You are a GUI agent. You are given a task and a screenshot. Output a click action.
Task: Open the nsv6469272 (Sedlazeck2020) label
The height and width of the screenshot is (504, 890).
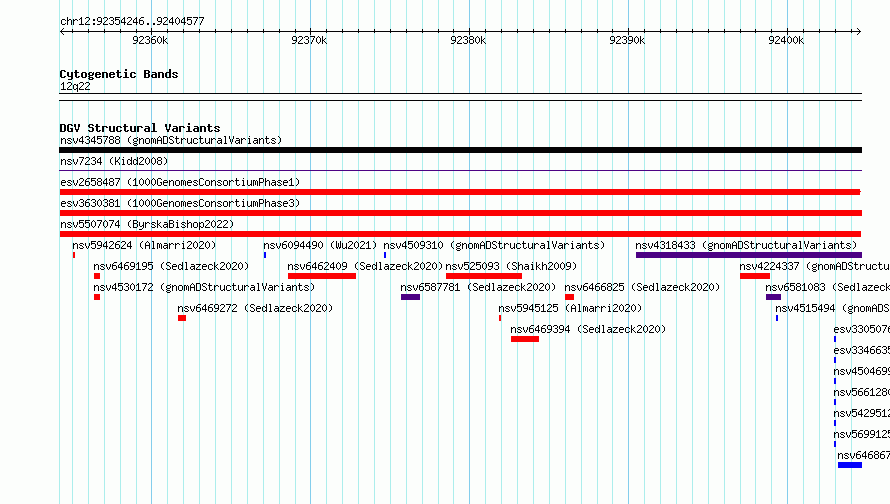pyautogui.click(x=255, y=308)
